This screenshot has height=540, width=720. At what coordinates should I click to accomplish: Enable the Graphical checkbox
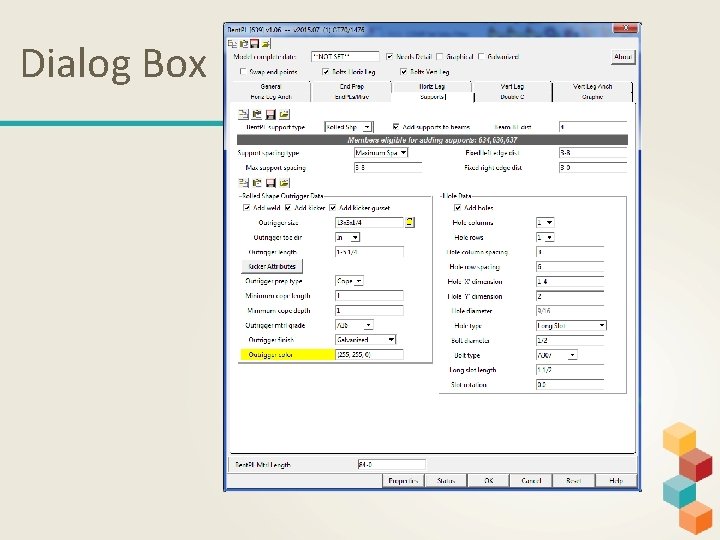pyautogui.click(x=439, y=56)
